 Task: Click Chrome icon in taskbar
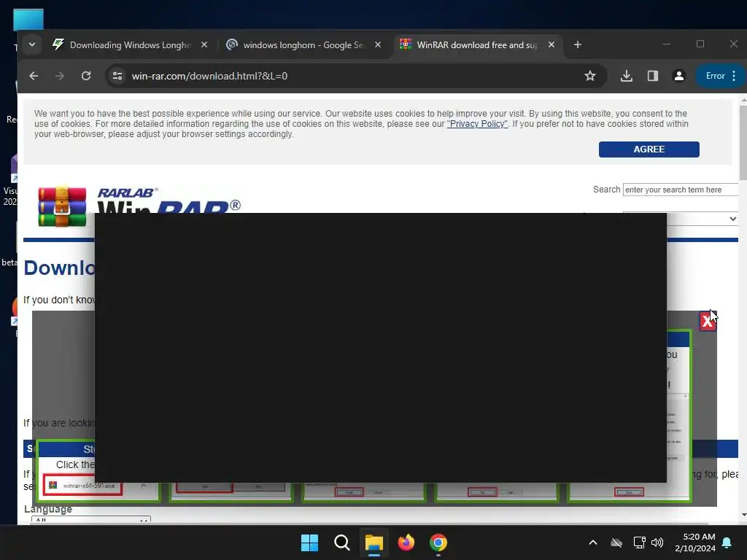tap(438, 542)
